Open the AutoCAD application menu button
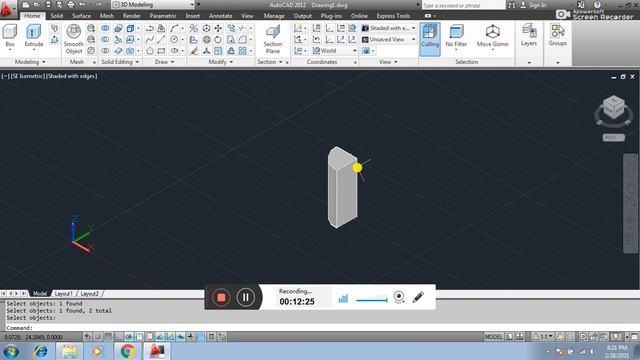The image size is (640, 360). click(7, 8)
